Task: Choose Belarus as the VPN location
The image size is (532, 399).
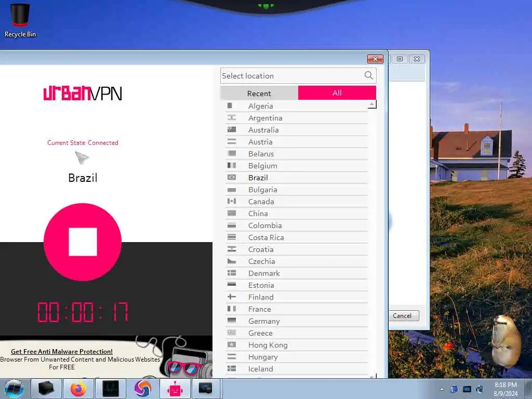Action: point(297,154)
